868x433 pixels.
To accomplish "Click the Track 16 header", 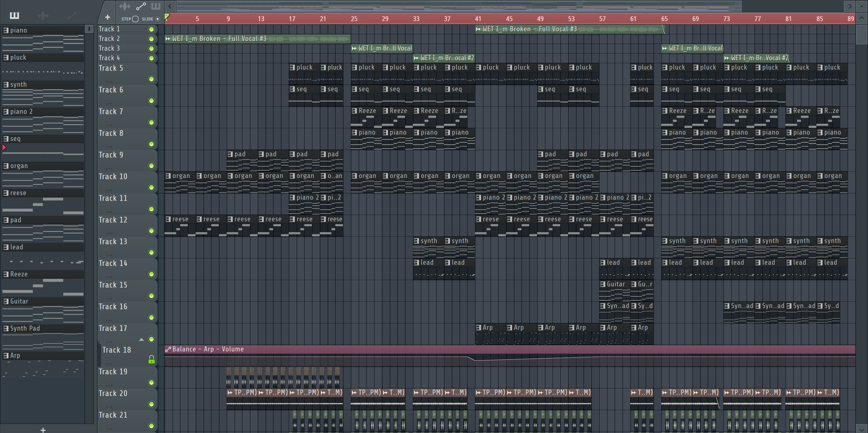I will [x=128, y=312].
